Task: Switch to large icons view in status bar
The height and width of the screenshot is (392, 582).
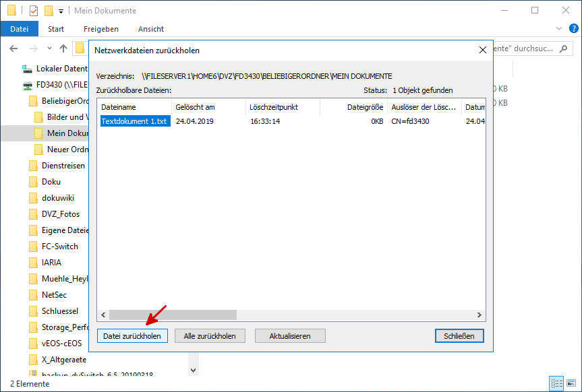Action: 570,383
